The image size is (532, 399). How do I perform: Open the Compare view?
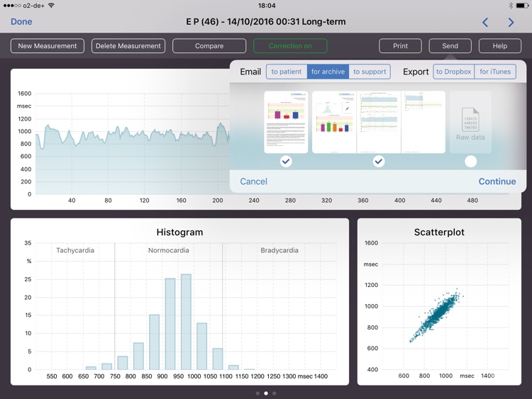pos(209,46)
